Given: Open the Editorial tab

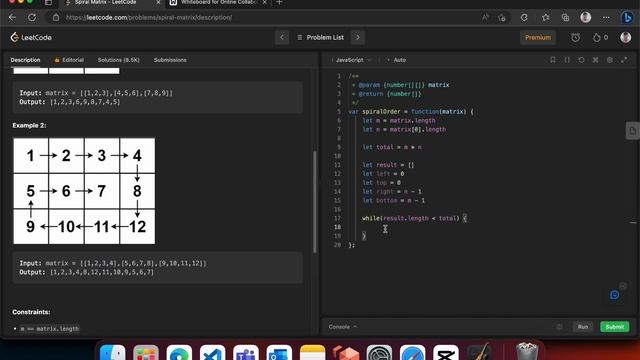Looking at the screenshot, I should pyautogui.click(x=69, y=60).
